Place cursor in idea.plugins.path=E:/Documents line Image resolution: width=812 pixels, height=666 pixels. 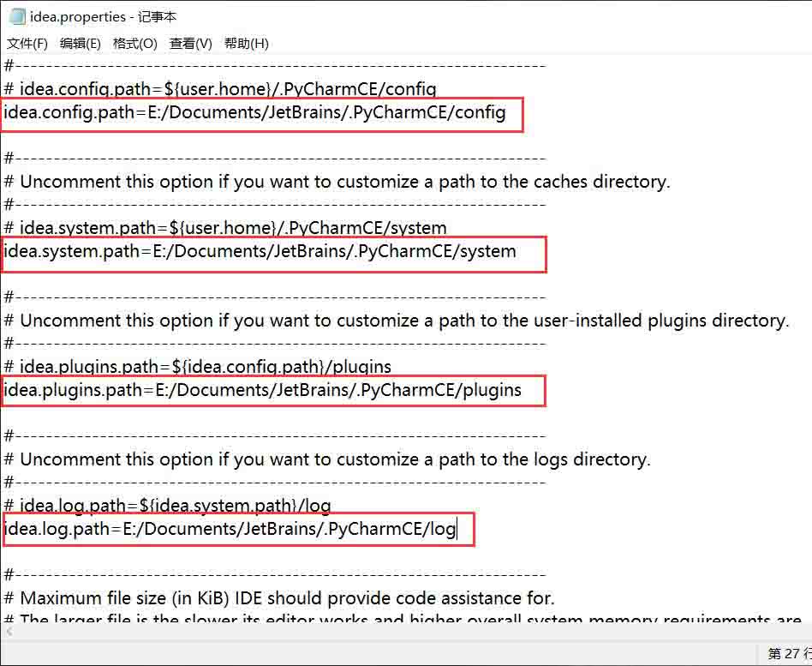click(x=262, y=390)
